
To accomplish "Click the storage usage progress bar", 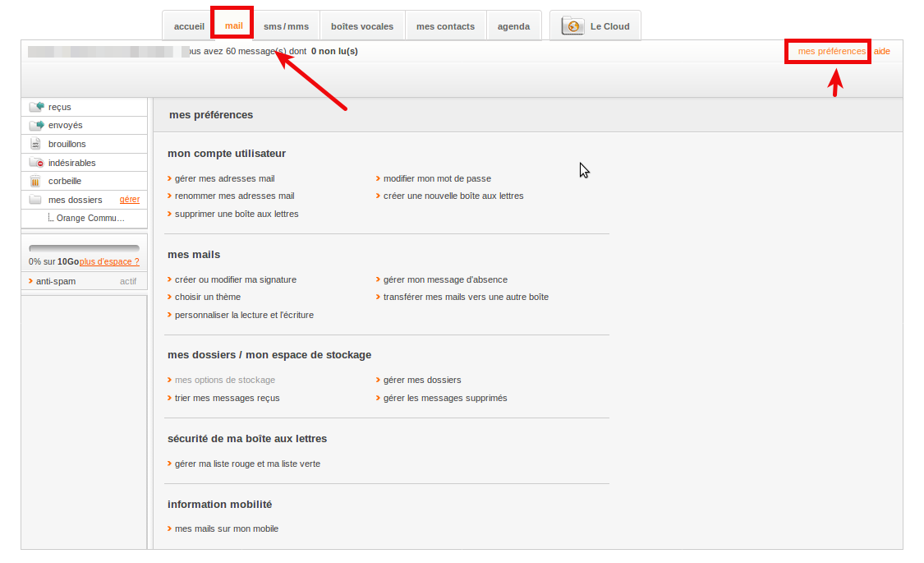I will 84,248.
